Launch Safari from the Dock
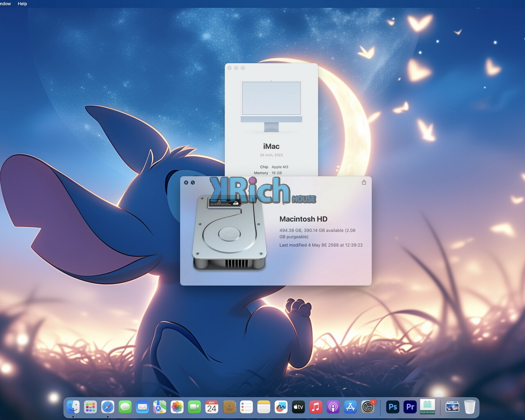The height and width of the screenshot is (420, 525). point(108,407)
